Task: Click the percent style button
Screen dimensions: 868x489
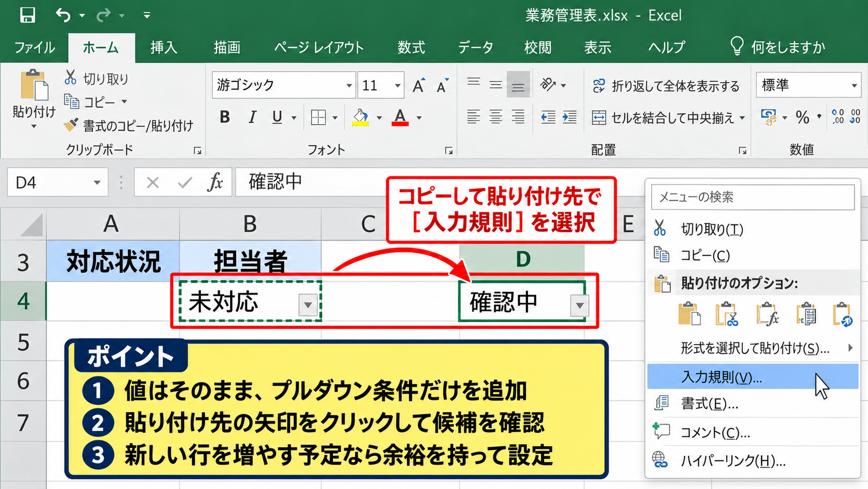Action: (x=802, y=117)
